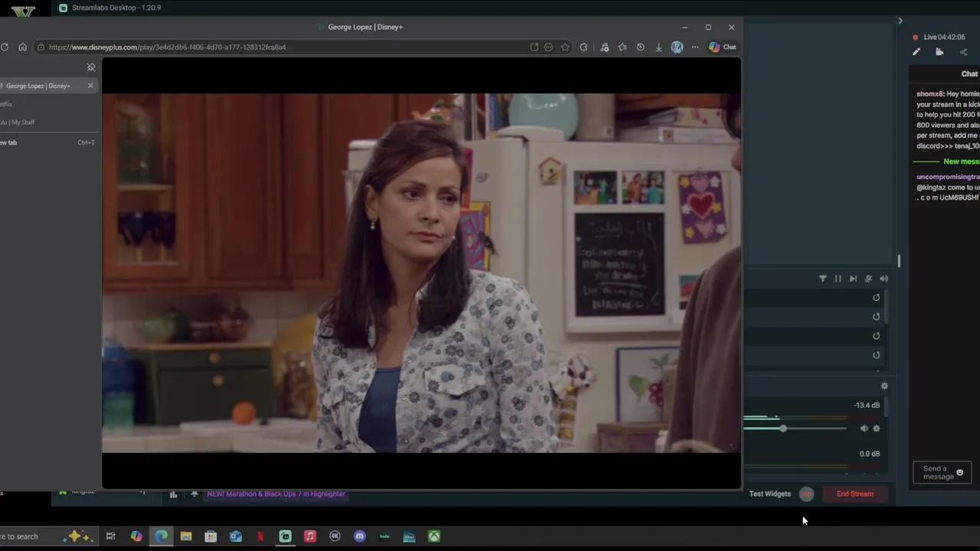Click the Highlighter Marathon & Black Ops 7 link
This screenshot has height=551, width=980.
tap(276, 494)
